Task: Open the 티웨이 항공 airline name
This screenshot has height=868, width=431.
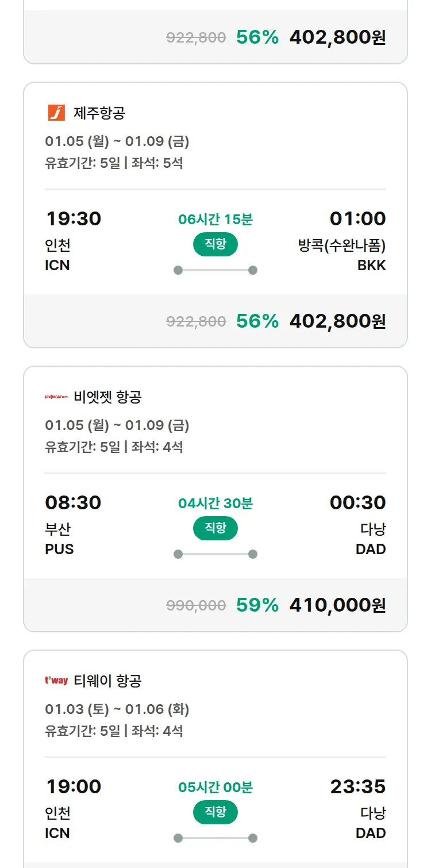Action: 107,681
